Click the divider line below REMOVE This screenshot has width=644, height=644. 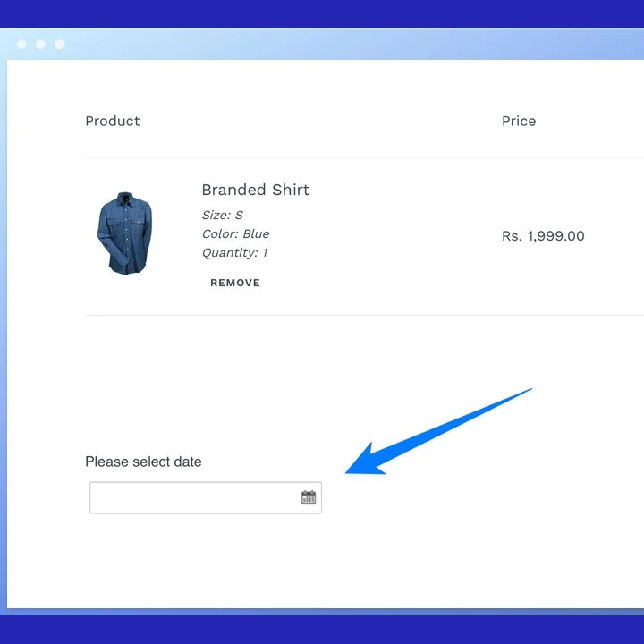point(358,315)
